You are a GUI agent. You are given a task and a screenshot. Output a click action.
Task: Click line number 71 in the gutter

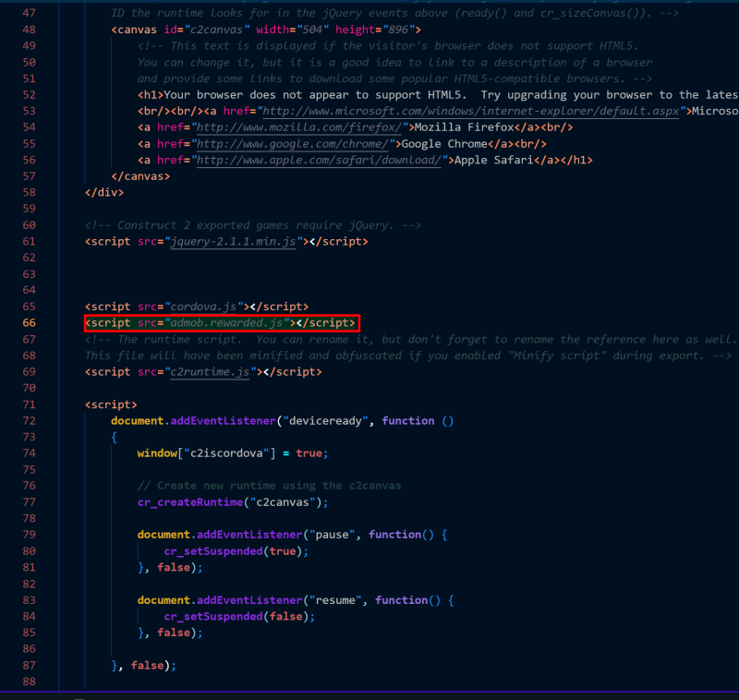[x=29, y=404]
